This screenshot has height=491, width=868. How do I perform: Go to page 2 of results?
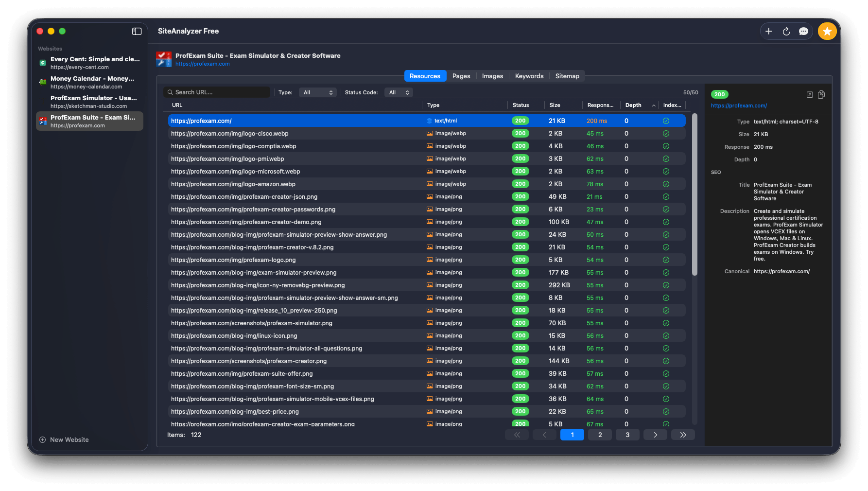click(600, 435)
